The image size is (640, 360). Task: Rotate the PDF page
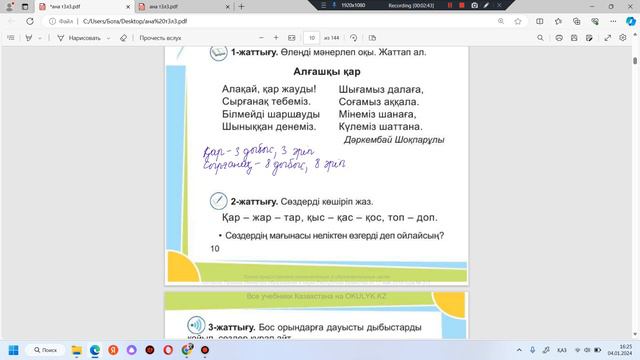[x=353, y=38]
